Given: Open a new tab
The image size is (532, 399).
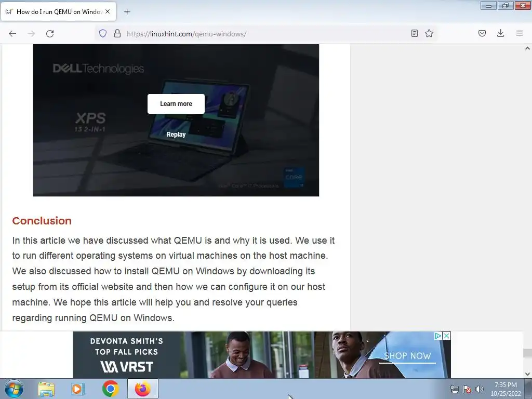Looking at the screenshot, I should pos(127,12).
